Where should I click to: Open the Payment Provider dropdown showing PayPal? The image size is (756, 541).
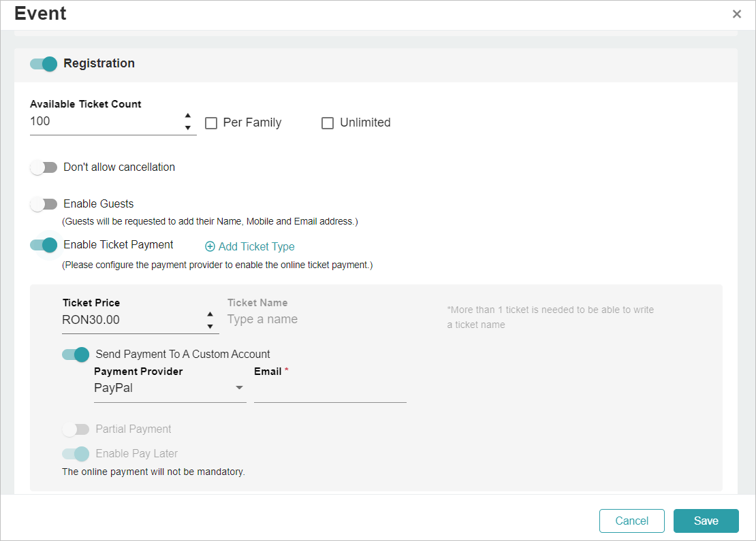[170, 389]
